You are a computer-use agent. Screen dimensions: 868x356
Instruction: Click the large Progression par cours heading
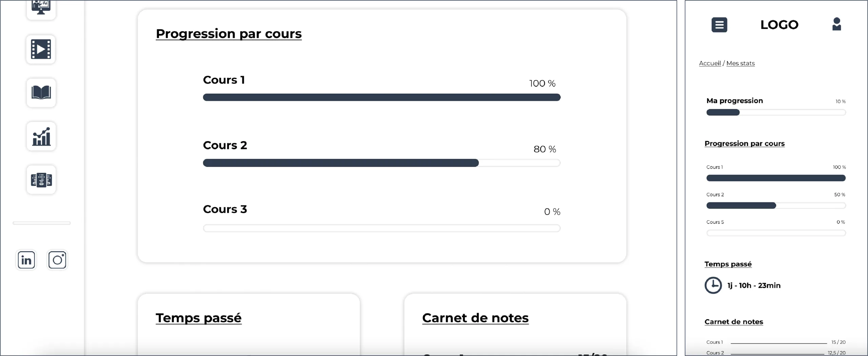click(229, 34)
